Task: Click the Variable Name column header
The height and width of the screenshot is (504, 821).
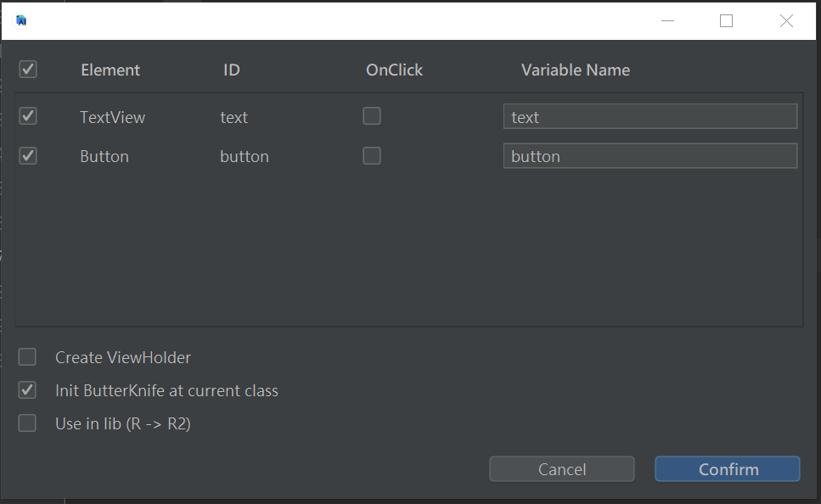Action: point(575,70)
